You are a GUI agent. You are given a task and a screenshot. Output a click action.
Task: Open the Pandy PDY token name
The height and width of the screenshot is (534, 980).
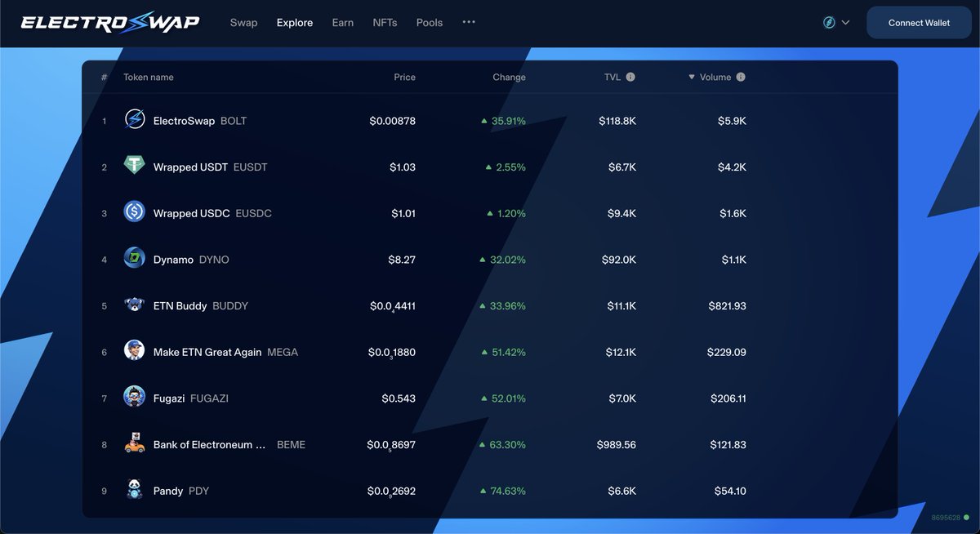coord(181,491)
